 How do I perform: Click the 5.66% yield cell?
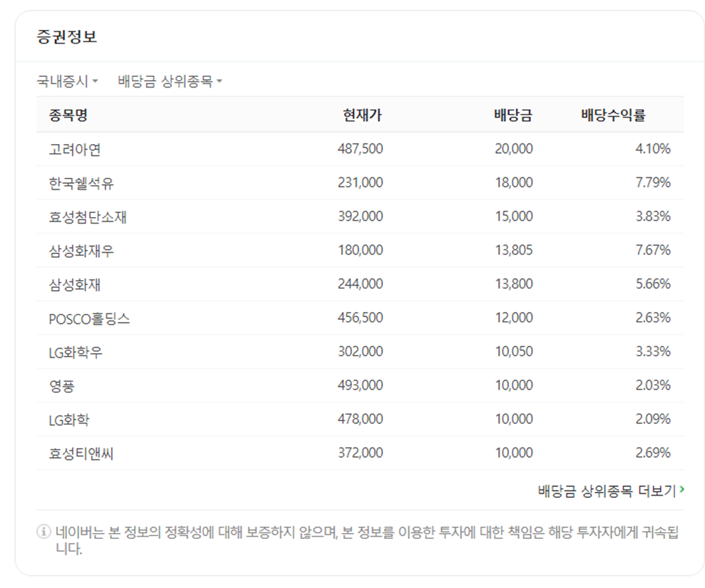pos(653,283)
